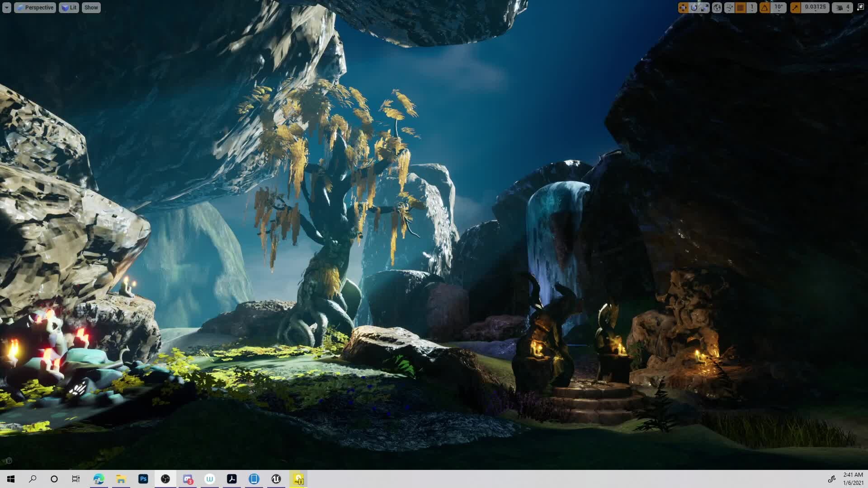Open grid snap size value dropdown
This screenshot has width=868, height=488.
point(752,8)
